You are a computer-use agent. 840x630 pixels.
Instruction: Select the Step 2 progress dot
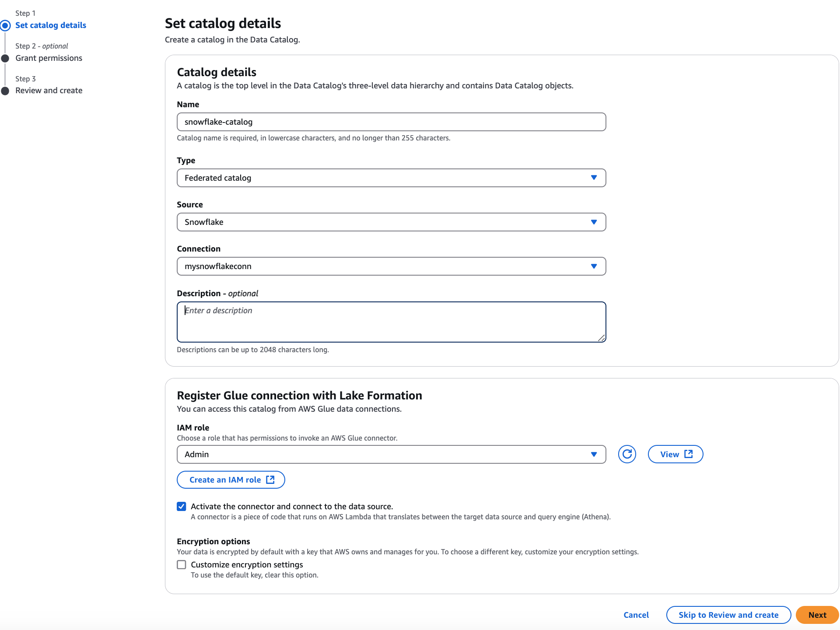6,58
